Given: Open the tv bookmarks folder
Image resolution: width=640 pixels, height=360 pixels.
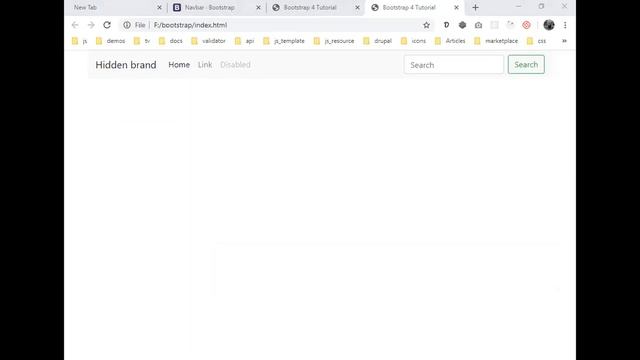Looking at the screenshot, I should click(142, 41).
